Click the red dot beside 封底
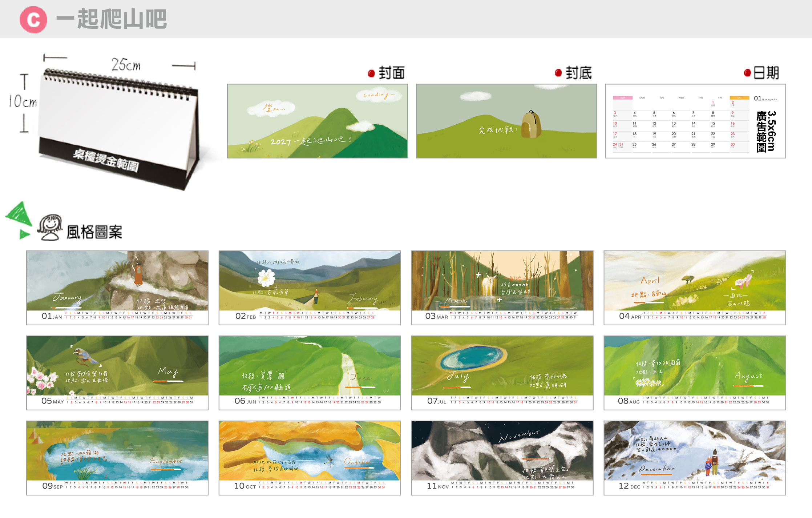Screen dimensions: 812x518 [558, 73]
